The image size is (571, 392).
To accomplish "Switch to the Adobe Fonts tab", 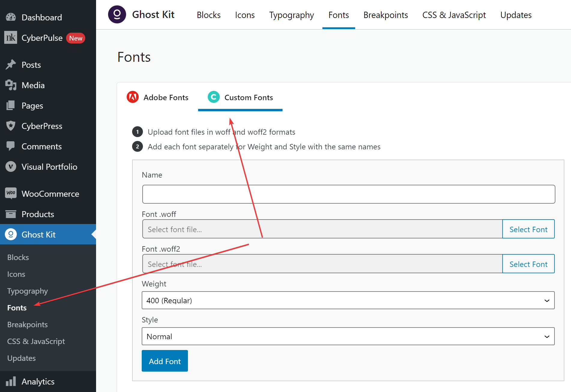I will (x=158, y=97).
